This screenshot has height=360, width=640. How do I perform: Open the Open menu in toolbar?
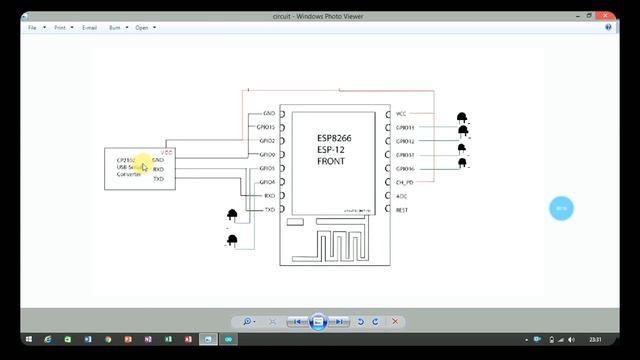142,28
